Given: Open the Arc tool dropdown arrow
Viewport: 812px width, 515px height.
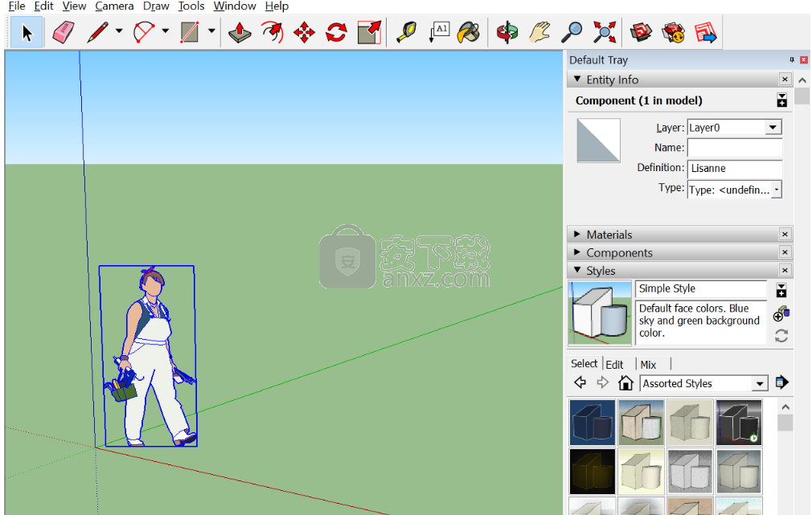Looking at the screenshot, I should (x=165, y=31).
